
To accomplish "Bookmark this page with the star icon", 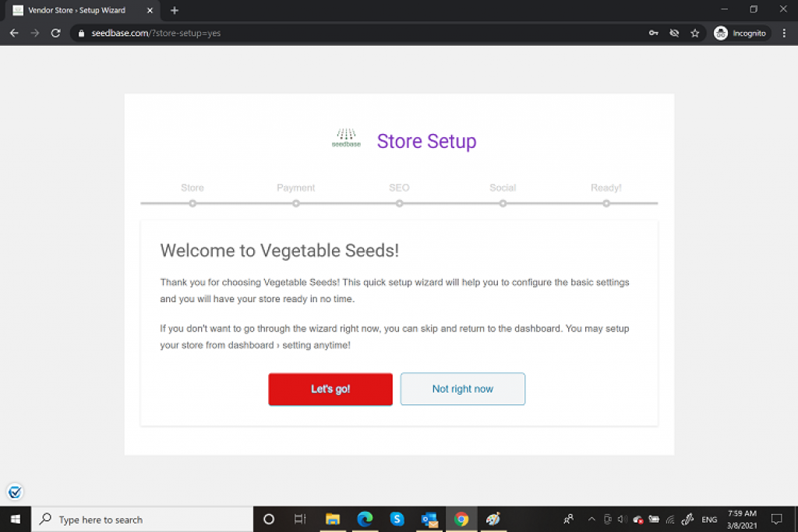I will pos(694,33).
